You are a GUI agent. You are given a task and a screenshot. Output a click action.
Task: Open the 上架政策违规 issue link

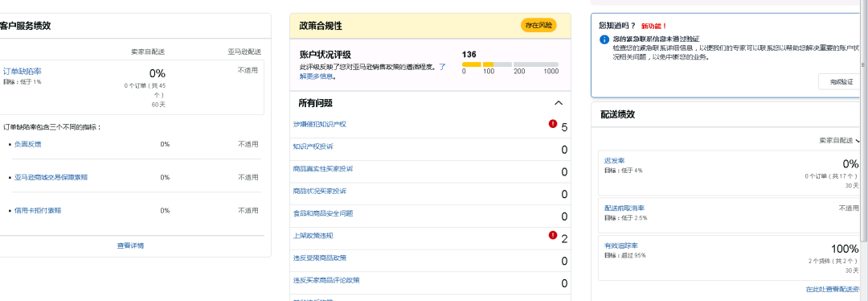tap(313, 236)
